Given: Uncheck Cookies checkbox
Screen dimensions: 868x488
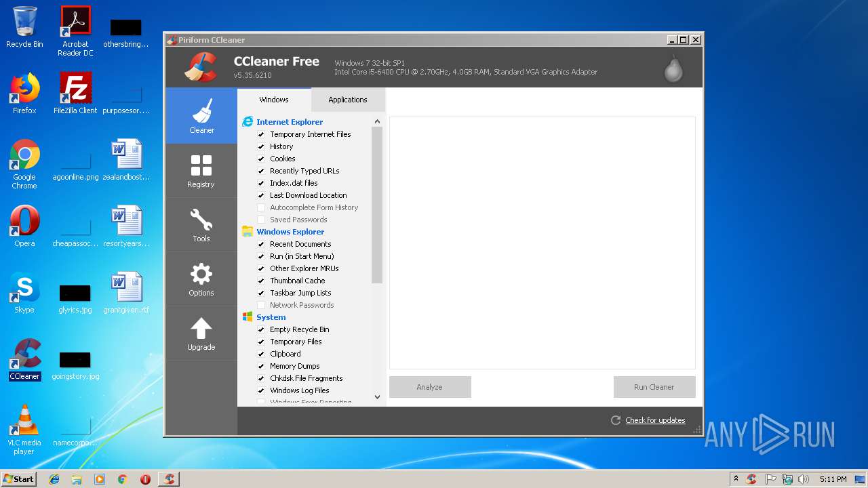Looking at the screenshot, I should point(261,159).
